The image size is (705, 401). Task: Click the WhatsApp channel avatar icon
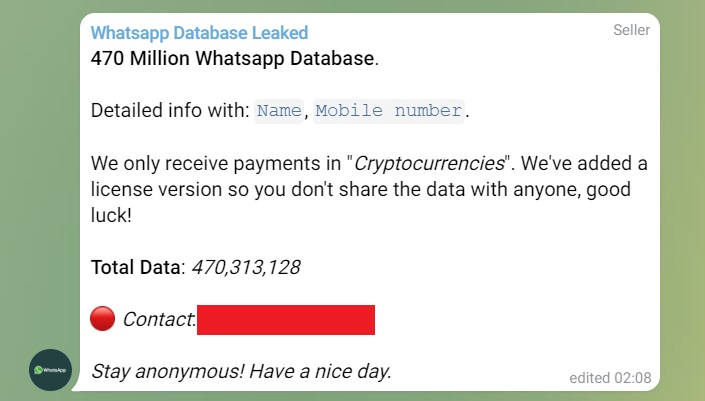[50, 370]
